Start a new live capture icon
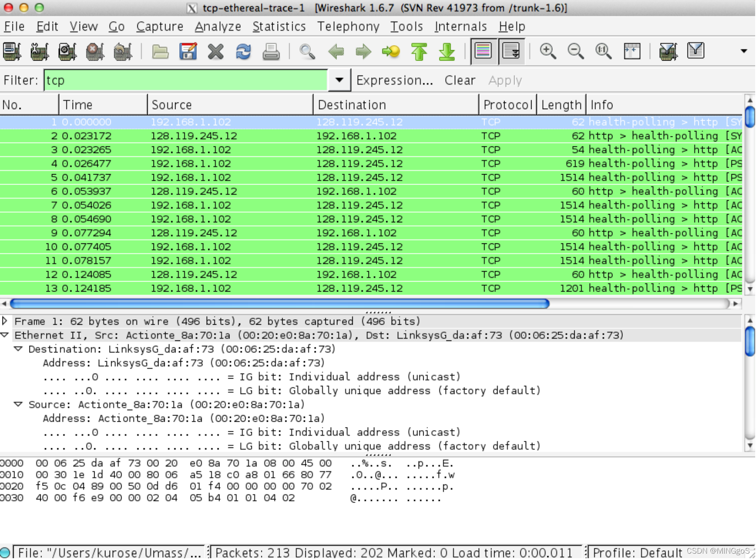756x559 pixels. [x=67, y=51]
